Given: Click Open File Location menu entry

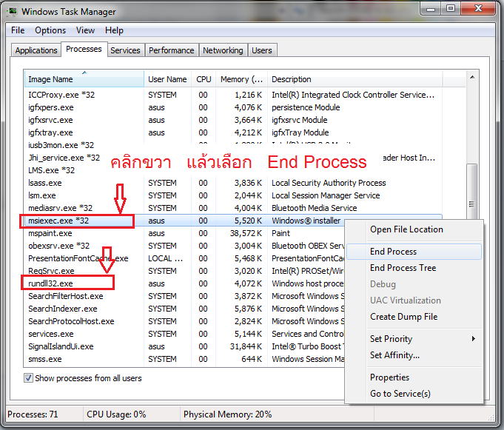Looking at the screenshot, I should pyautogui.click(x=406, y=229).
